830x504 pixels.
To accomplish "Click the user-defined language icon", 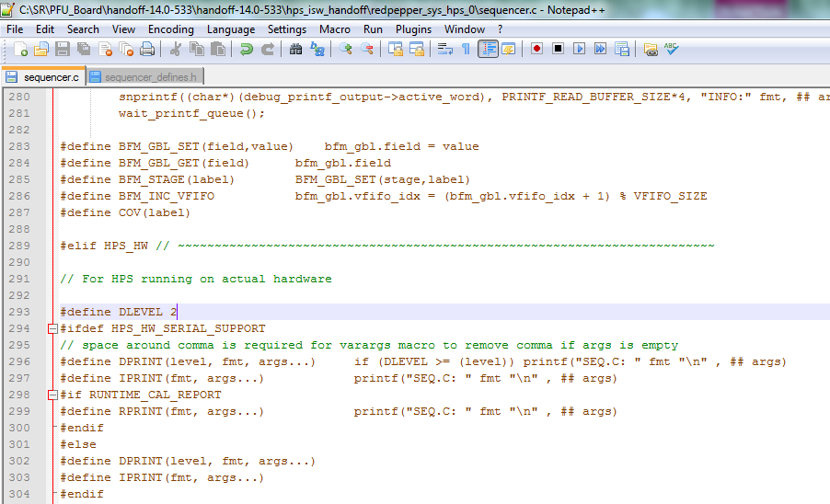I will click(x=509, y=49).
